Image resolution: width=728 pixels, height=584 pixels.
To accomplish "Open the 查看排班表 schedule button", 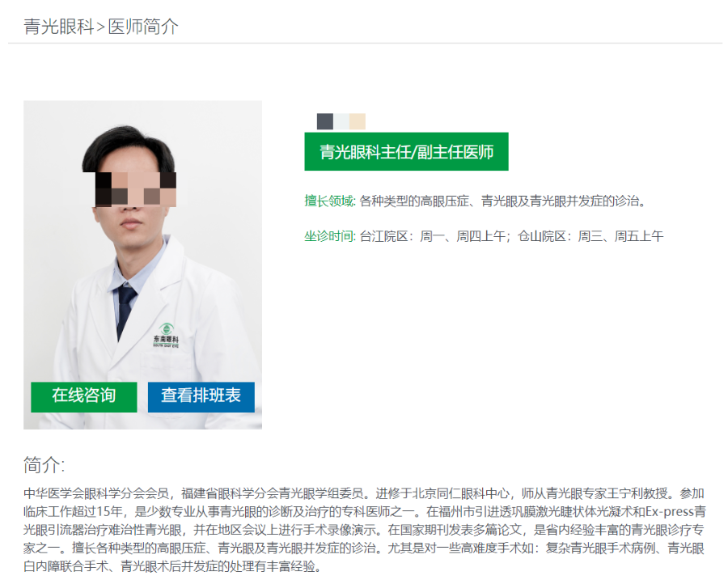I will click(x=201, y=397).
